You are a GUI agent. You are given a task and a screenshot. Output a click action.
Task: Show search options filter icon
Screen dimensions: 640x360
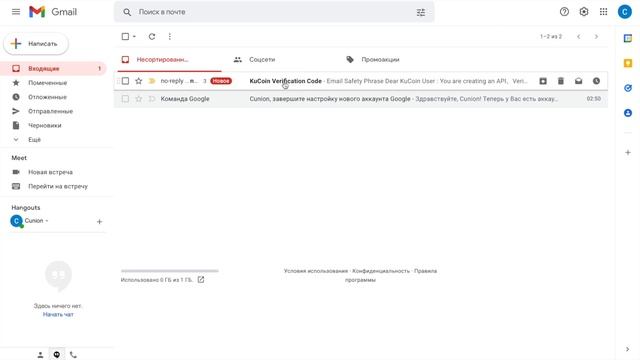[x=421, y=12]
